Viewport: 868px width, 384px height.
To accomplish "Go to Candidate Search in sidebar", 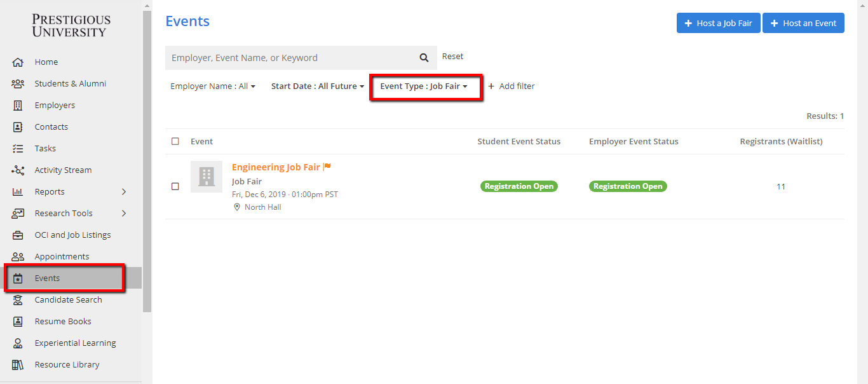I will point(68,300).
